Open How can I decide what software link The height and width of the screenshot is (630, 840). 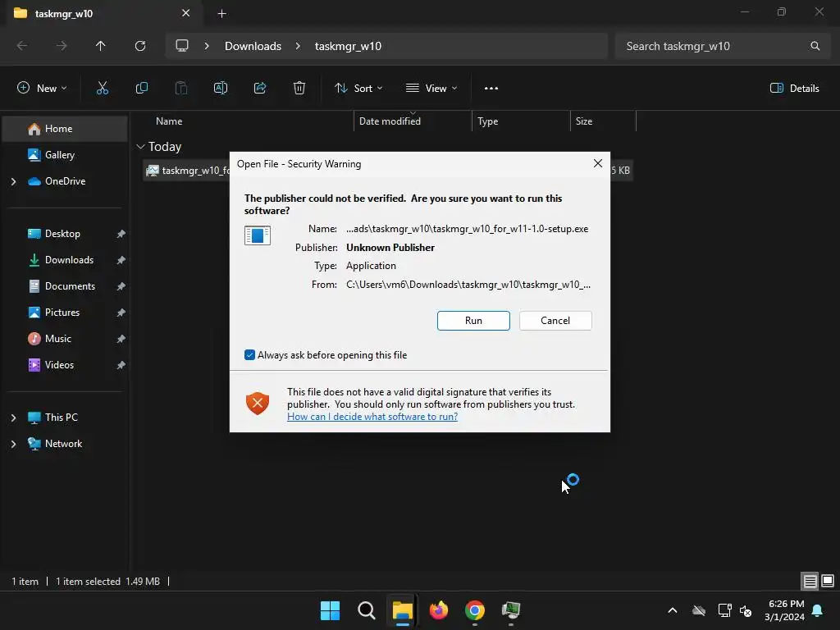pyautogui.click(x=372, y=417)
